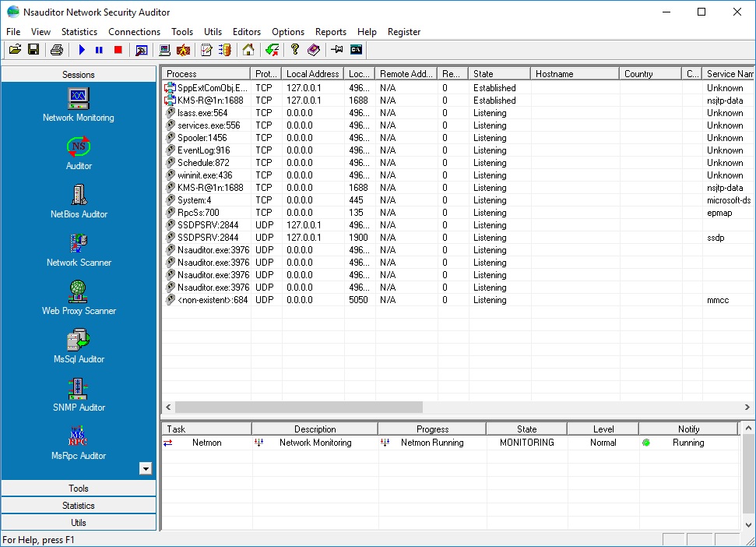The width and height of the screenshot is (756, 547).
Task: Click the left arrow of horizontal scrollbar
Action: [168, 407]
